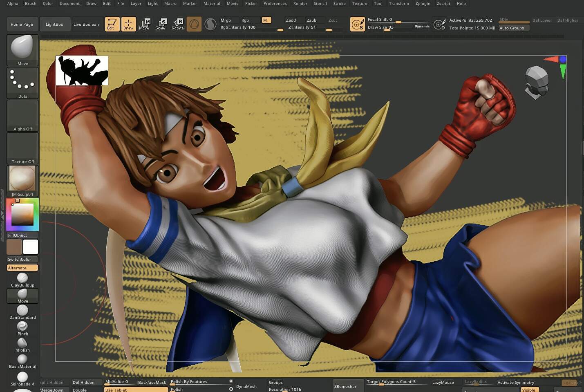Click the gray half-shaded sphere icon

click(210, 24)
